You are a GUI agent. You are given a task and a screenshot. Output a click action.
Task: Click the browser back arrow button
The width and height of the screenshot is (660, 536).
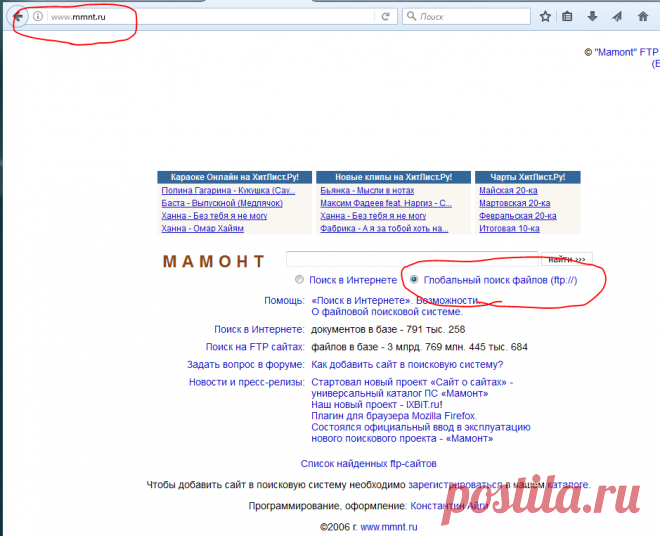point(18,17)
